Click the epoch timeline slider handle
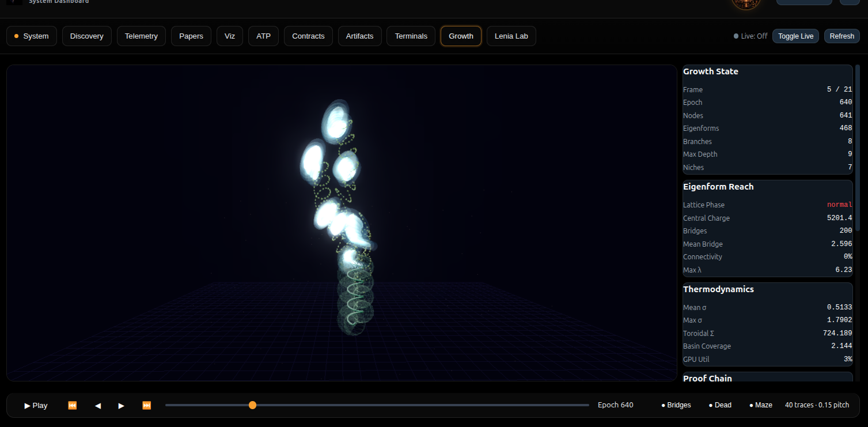 [252, 405]
